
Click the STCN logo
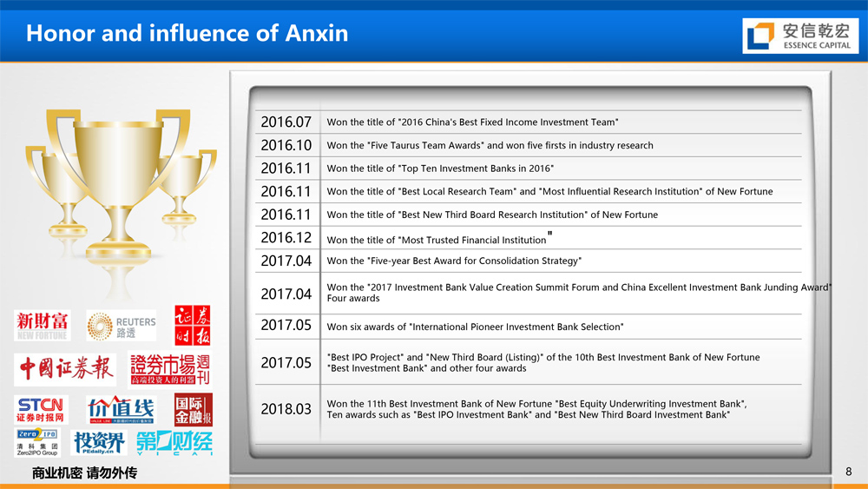tap(40, 409)
